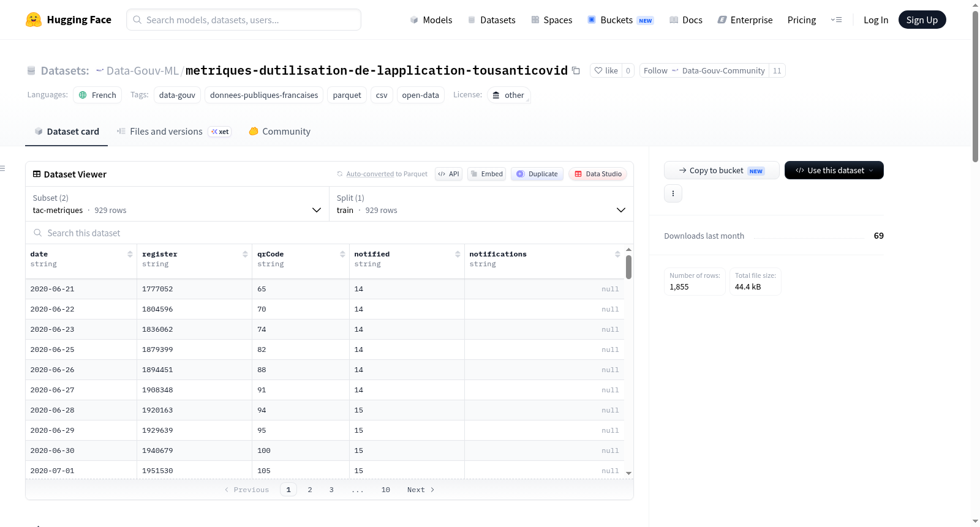Focus the Search this dataset field

pos(330,233)
